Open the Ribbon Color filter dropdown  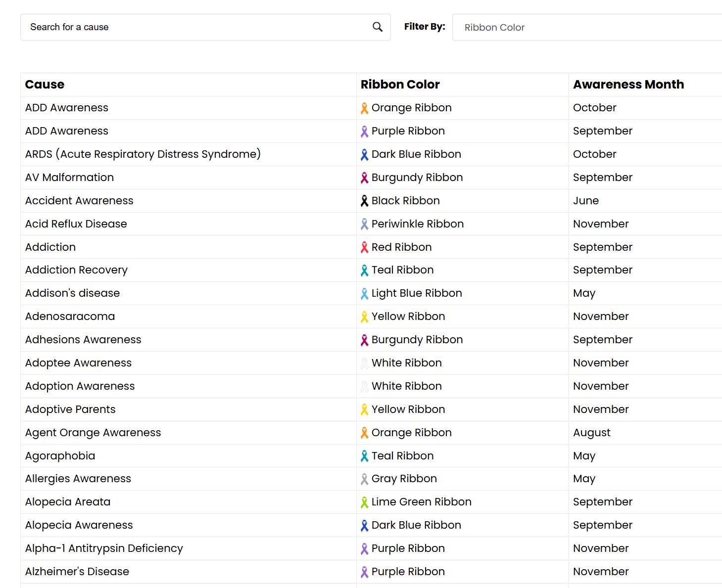(587, 27)
